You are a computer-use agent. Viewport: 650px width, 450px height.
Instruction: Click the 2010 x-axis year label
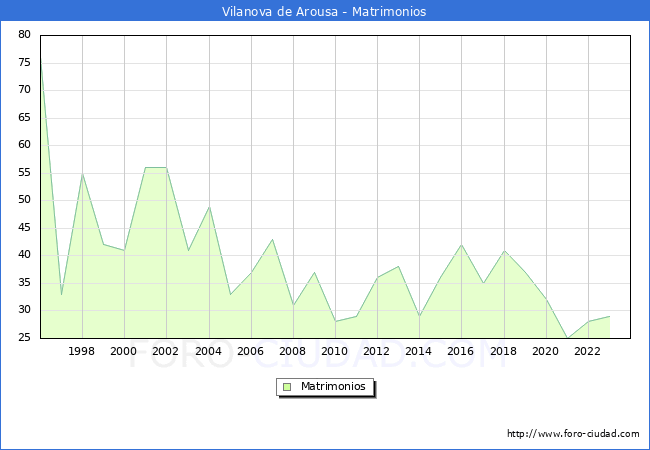334,351
